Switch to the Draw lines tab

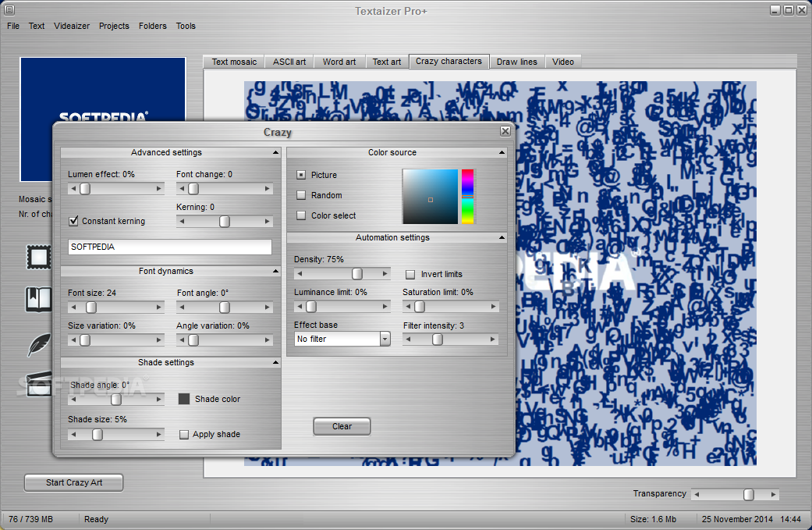[x=517, y=62]
